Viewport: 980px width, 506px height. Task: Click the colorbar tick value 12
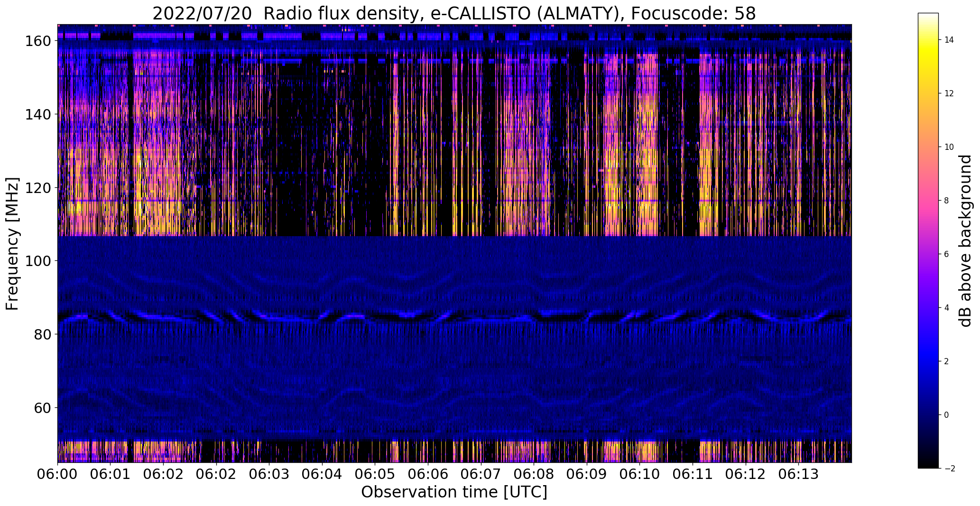(949, 93)
